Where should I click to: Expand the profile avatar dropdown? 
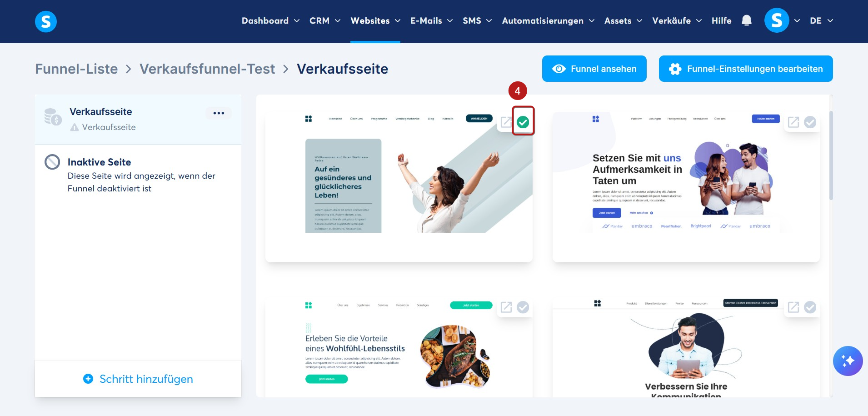[782, 20]
